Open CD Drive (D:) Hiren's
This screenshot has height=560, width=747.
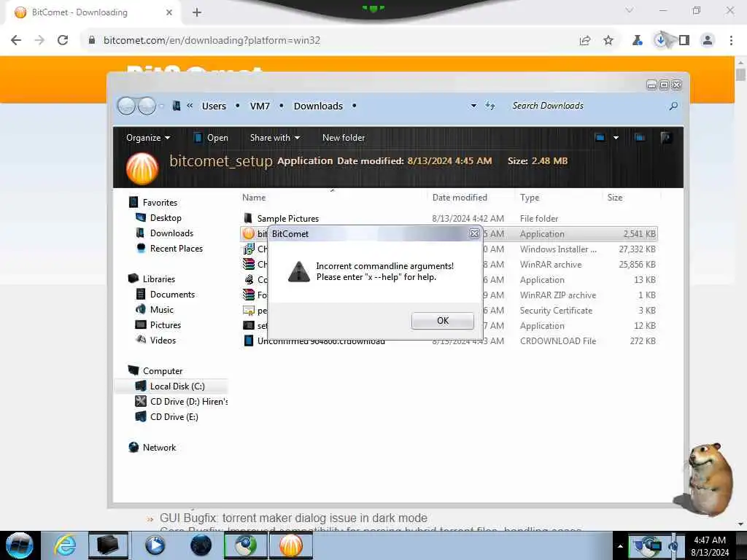pos(189,402)
